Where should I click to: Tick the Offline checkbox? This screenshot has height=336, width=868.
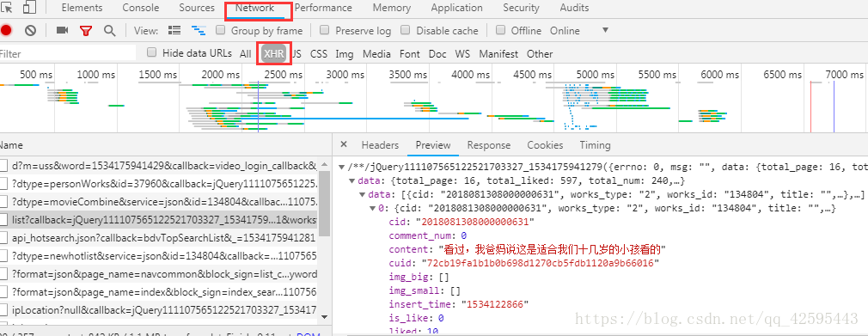coord(500,30)
